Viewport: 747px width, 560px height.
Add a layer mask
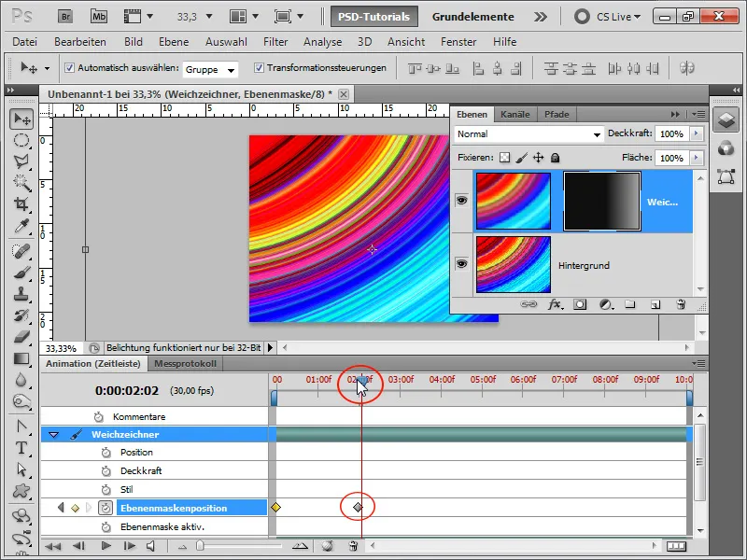(580, 304)
